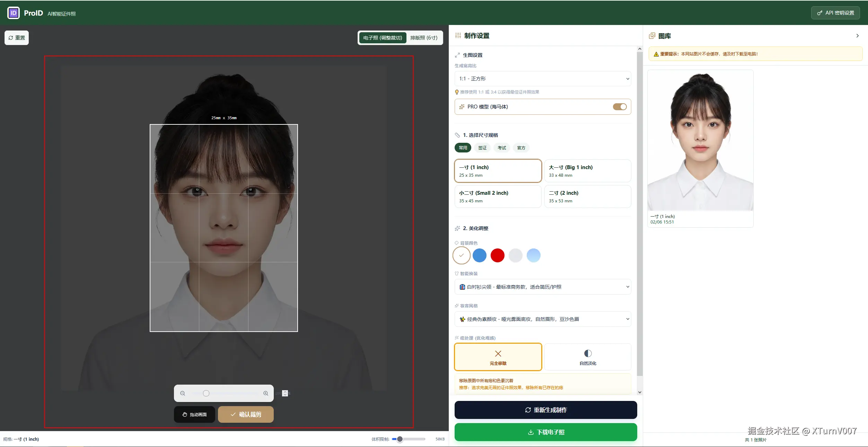Select the 完全移除 X blemish option
Screen dimensions: 868x447
[x=498, y=357]
